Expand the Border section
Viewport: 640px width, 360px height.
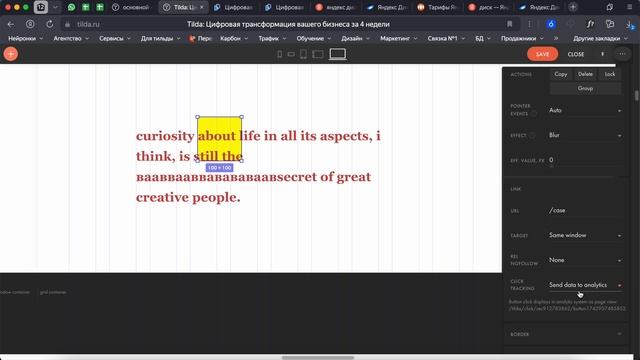coord(565,334)
